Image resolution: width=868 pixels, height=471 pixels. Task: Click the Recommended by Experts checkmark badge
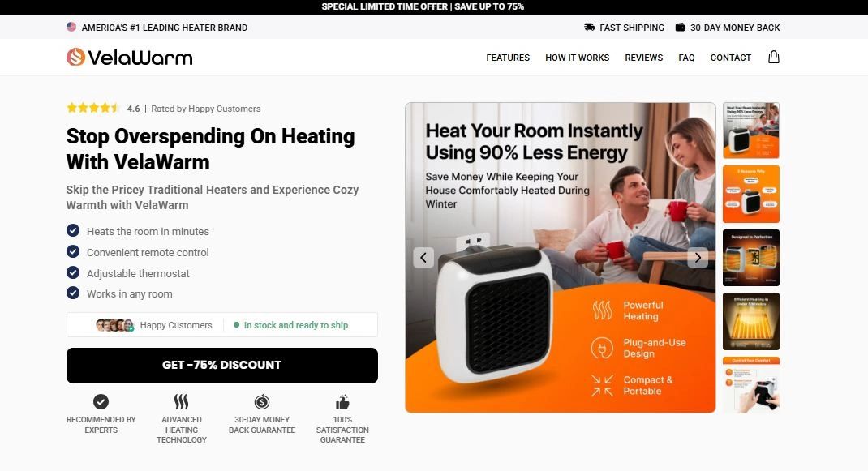tap(101, 401)
